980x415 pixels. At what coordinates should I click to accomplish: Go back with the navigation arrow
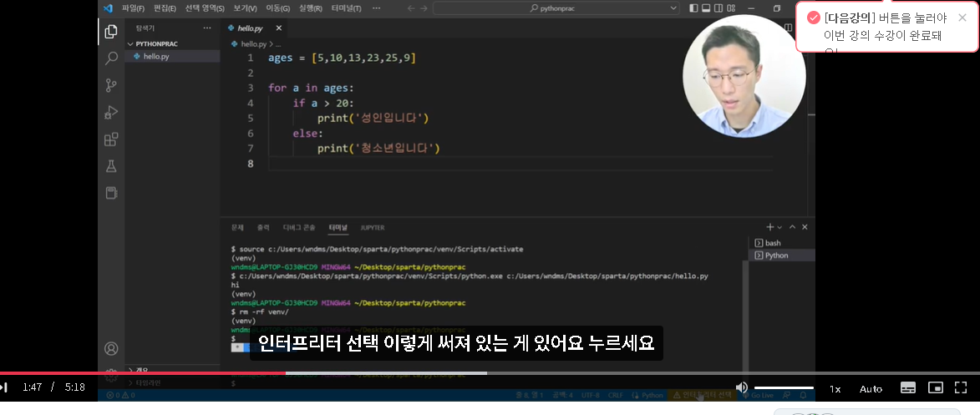coord(410,8)
